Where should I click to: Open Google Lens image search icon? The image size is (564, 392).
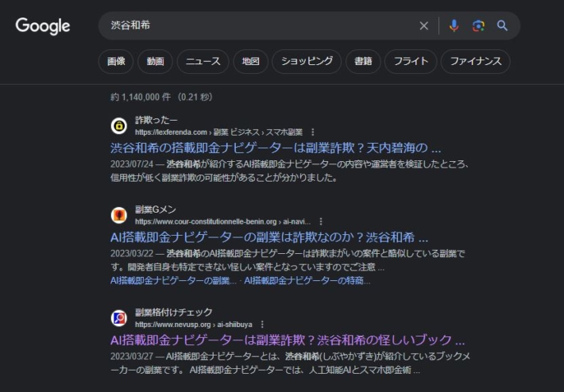pos(478,25)
